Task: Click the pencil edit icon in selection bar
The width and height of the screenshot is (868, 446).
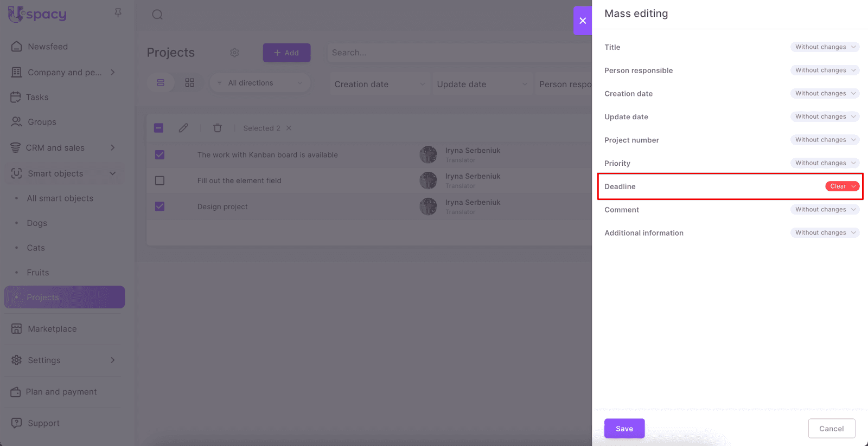Action: tap(183, 128)
